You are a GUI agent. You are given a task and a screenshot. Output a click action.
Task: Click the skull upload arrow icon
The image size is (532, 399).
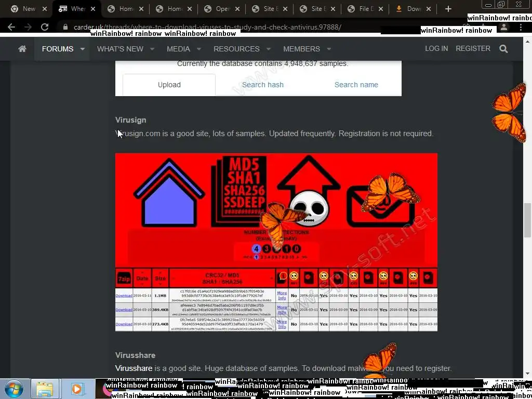[x=309, y=190]
